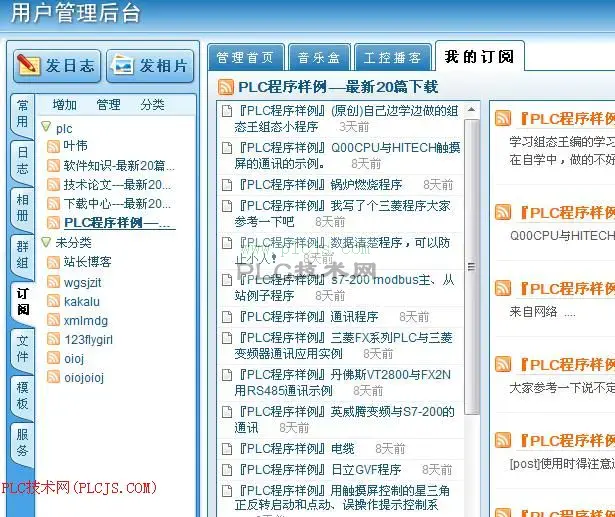The image size is (615, 517).
Task: Open 相册 side tab
Action: pos(22,208)
